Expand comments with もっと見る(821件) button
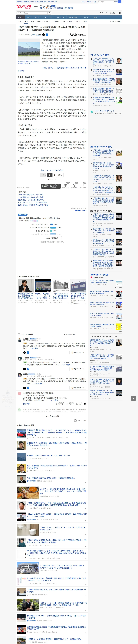The image size is (138, 644). coord(52,416)
